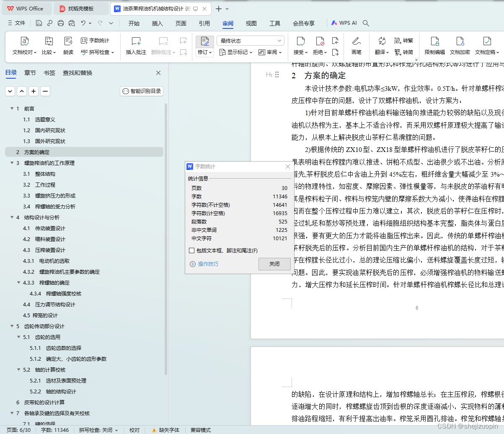Click the 接受 accept changes icon
The image size is (504, 434).
coord(300,41)
